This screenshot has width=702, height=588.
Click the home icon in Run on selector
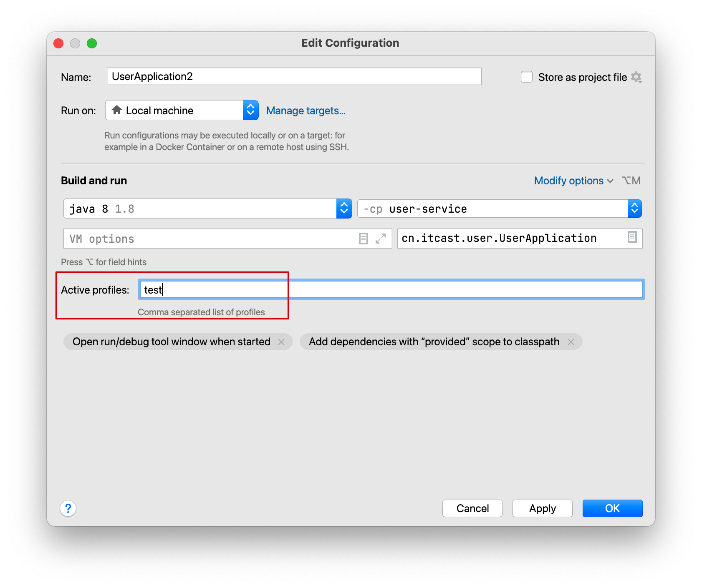(117, 110)
